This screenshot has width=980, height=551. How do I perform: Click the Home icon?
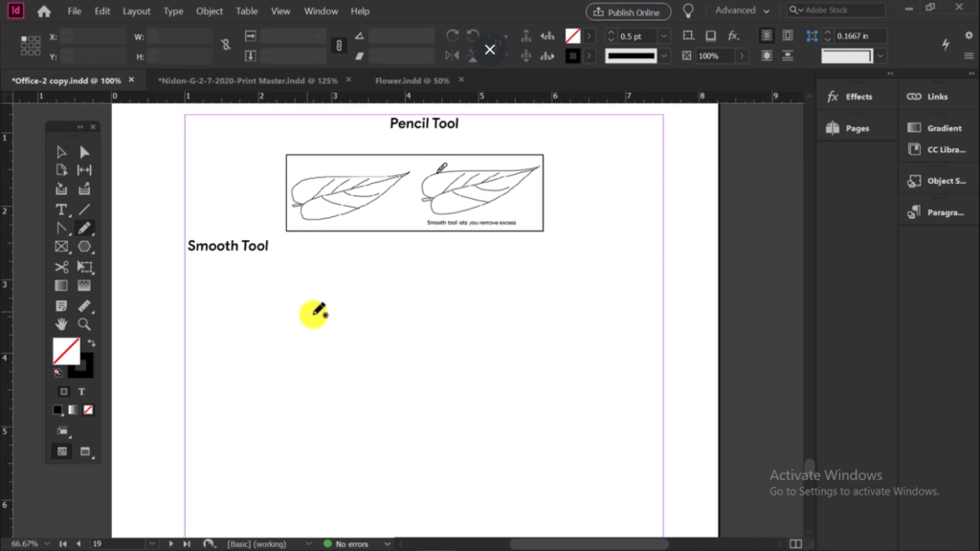(44, 11)
